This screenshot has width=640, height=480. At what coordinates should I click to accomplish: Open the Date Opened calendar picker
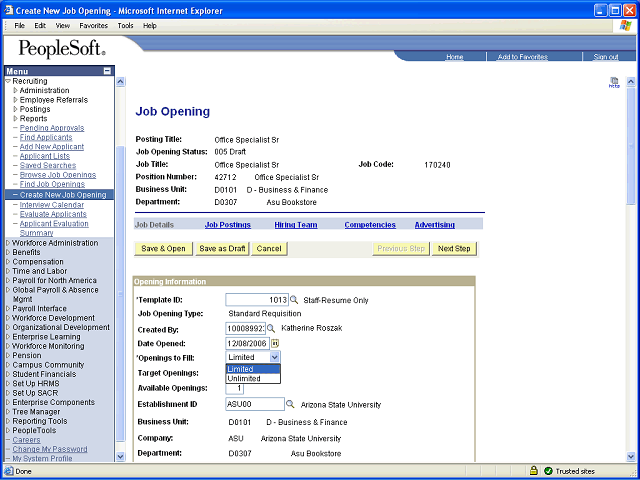pos(275,343)
